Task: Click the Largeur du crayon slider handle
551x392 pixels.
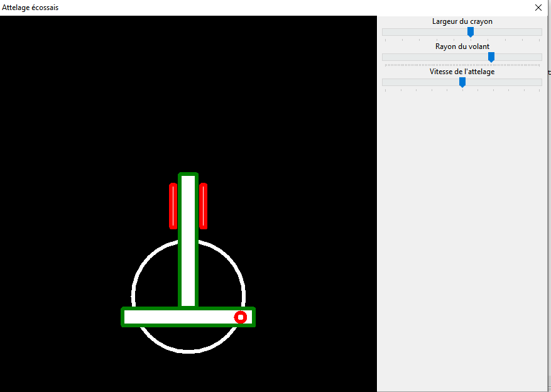Action: click(470, 32)
